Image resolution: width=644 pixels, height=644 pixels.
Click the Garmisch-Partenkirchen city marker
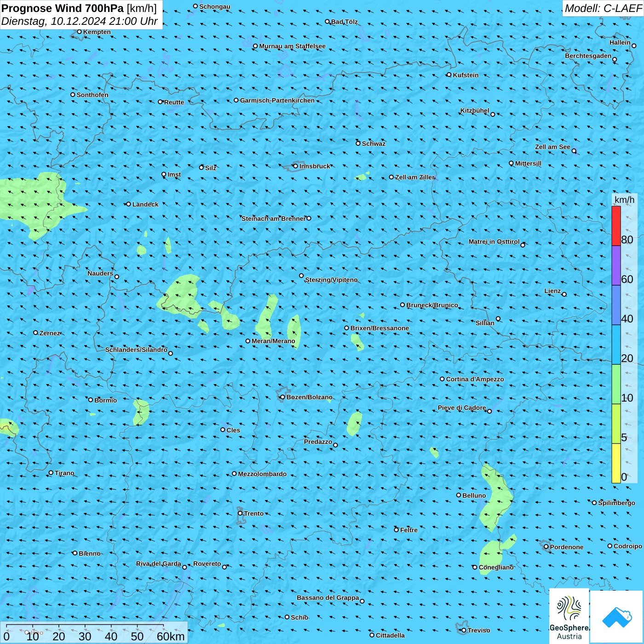[236, 100]
